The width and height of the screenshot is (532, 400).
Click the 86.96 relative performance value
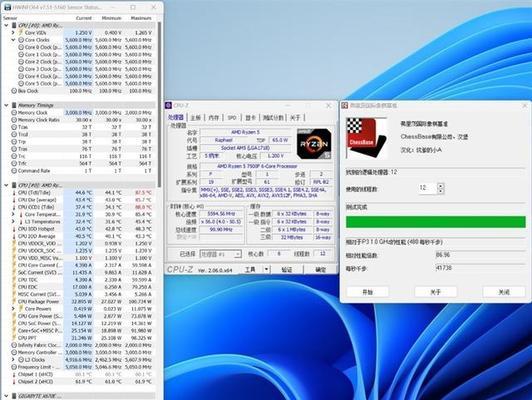443,254
